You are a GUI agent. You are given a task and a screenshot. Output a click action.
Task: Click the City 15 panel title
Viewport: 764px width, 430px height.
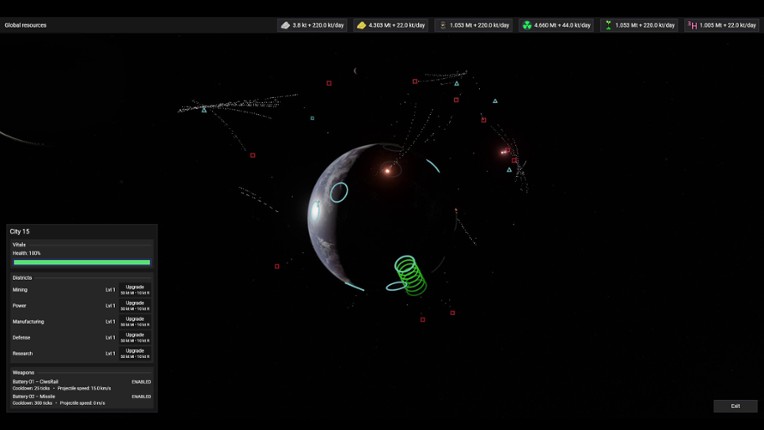click(x=20, y=231)
